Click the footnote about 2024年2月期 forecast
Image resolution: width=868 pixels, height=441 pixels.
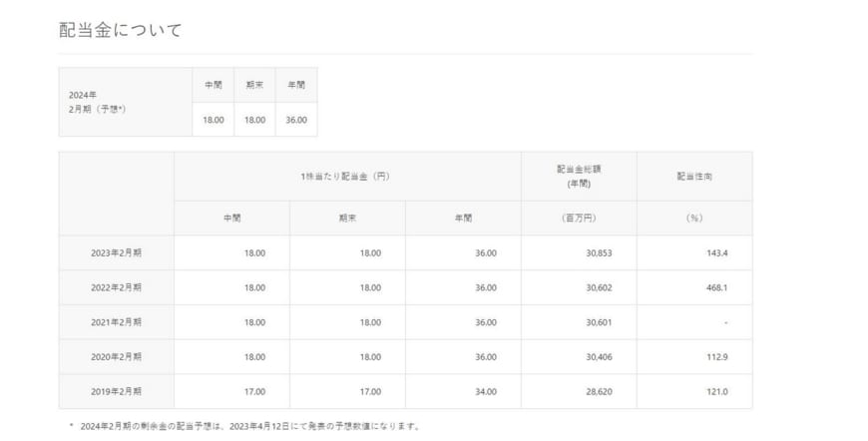point(244,426)
